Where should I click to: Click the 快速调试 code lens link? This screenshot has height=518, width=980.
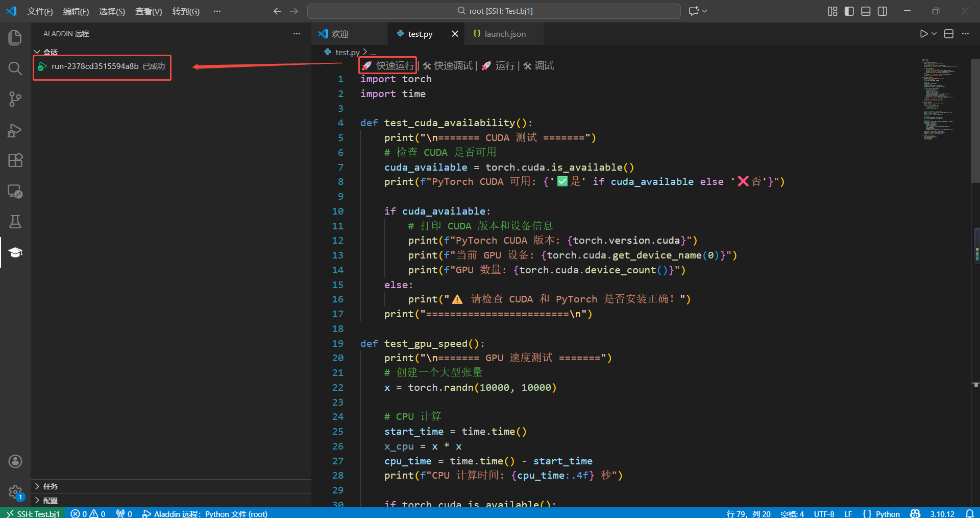click(x=453, y=66)
